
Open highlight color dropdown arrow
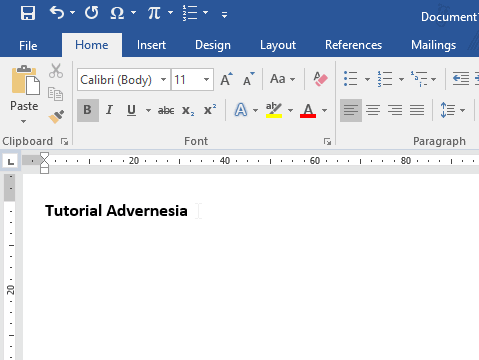(x=290, y=110)
